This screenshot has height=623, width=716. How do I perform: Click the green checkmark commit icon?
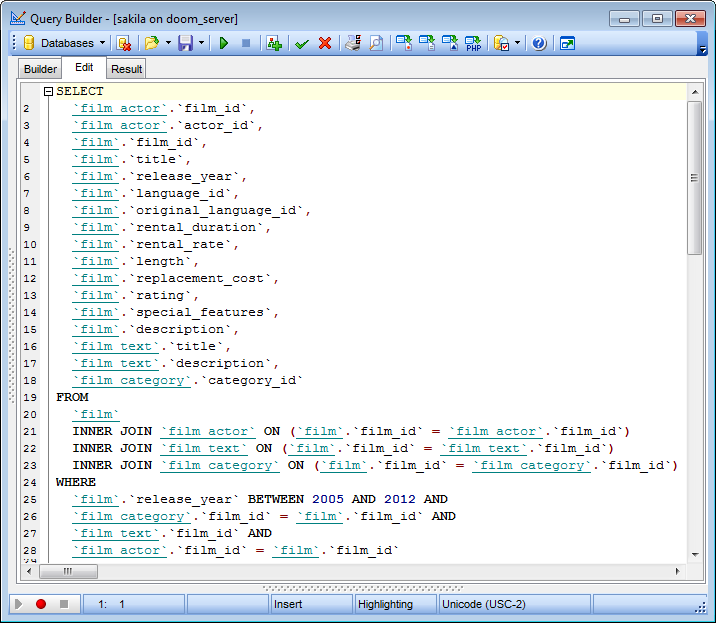tap(302, 43)
